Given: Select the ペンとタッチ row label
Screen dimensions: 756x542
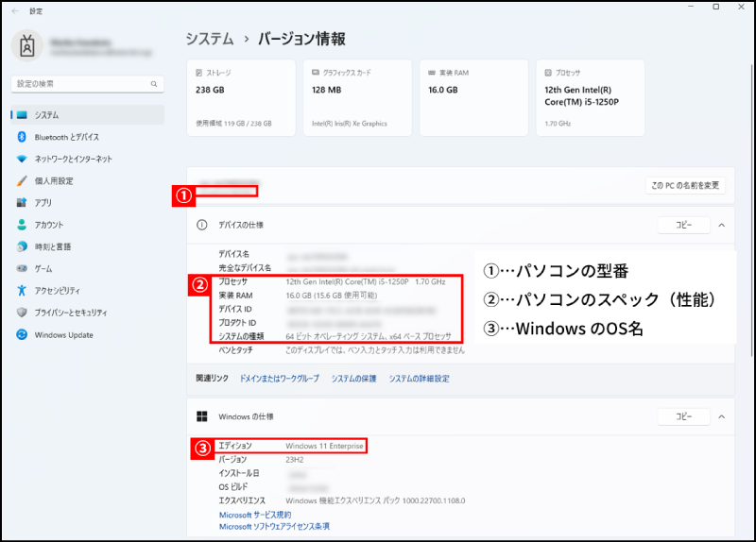Looking at the screenshot, I should coord(235,350).
